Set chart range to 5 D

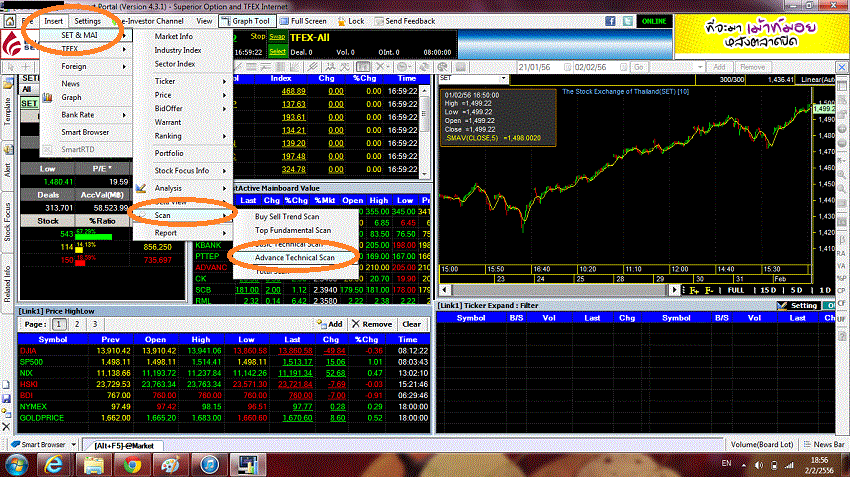point(796,291)
